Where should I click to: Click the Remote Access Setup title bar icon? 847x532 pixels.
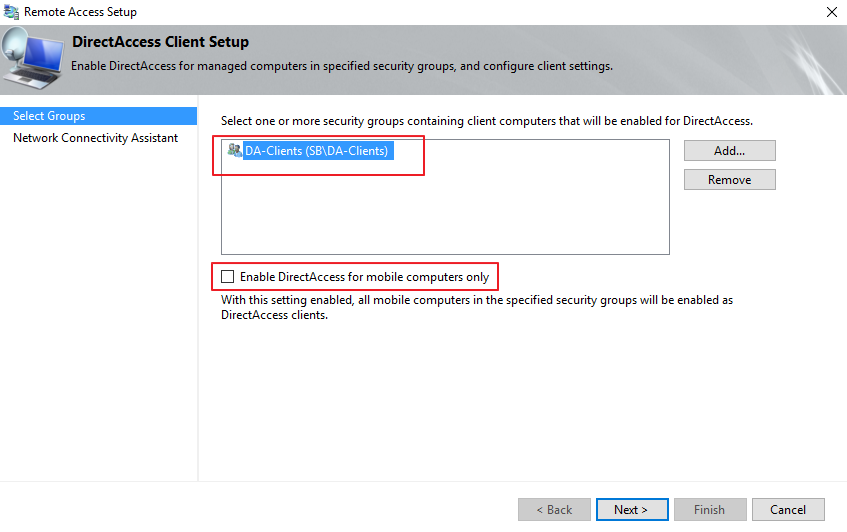pos(11,11)
